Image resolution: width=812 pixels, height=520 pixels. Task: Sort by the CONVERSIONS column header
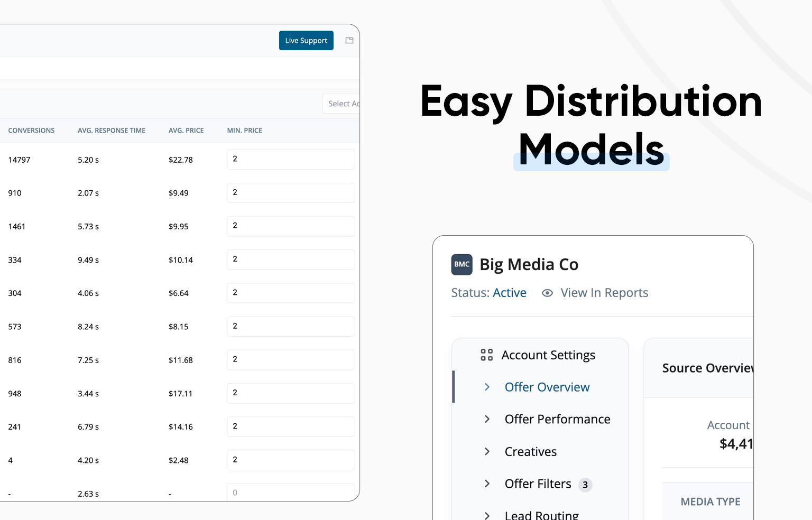(x=31, y=131)
